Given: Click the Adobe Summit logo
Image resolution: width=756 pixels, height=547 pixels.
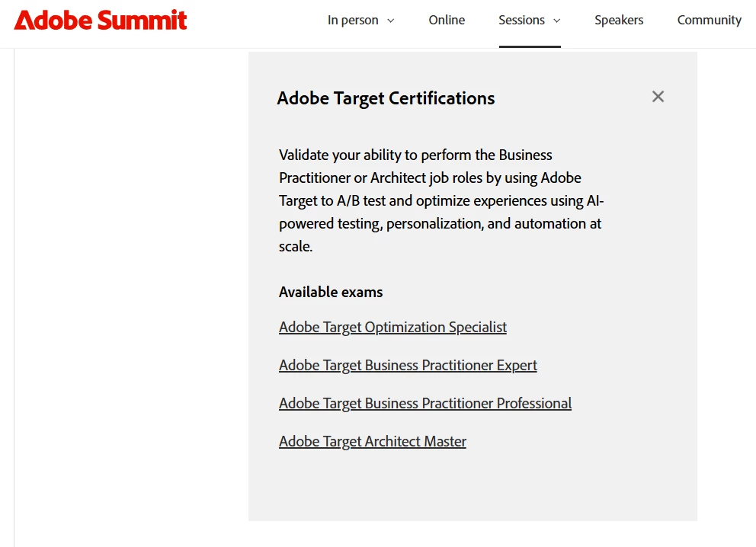Looking at the screenshot, I should [101, 21].
